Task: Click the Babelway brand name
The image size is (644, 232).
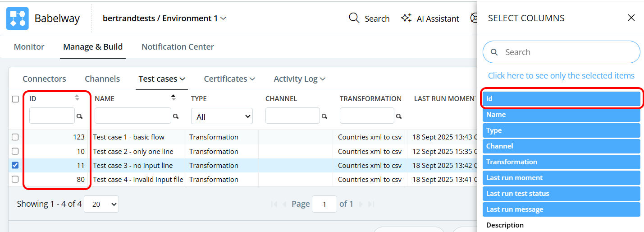Action: click(57, 19)
